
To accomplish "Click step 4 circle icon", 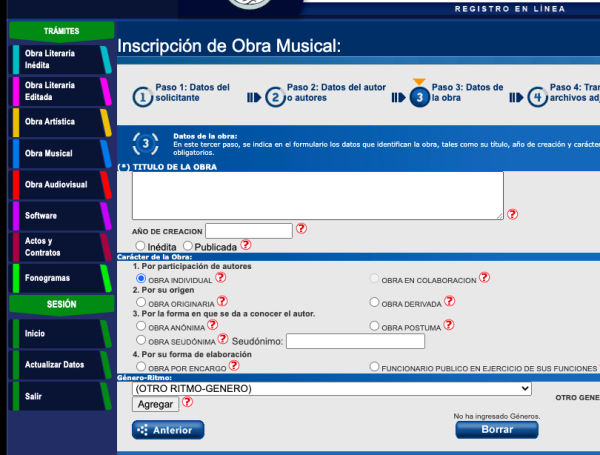I will click(x=537, y=97).
